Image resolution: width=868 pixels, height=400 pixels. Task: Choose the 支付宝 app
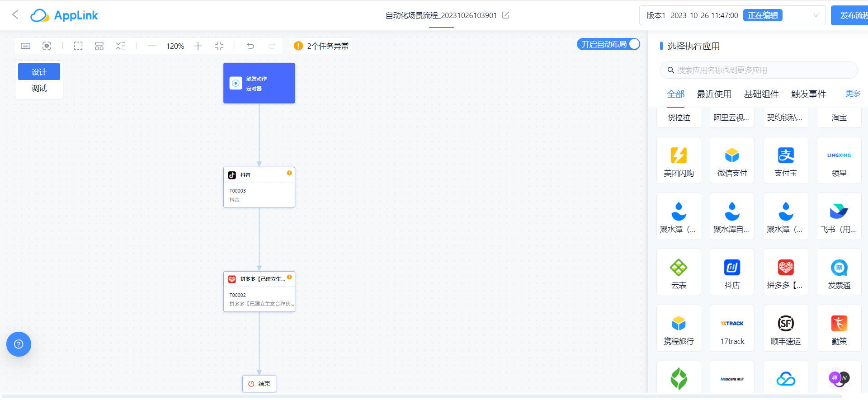click(x=786, y=160)
